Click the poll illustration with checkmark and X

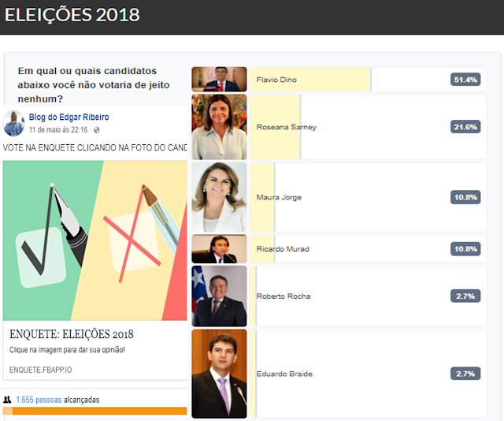click(x=94, y=240)
